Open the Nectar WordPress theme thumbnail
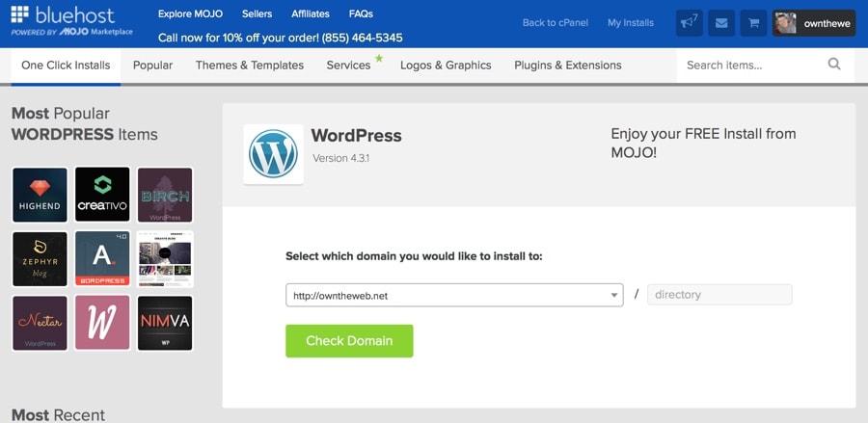This screenshot has width=868, height=423. pos(40,323)
